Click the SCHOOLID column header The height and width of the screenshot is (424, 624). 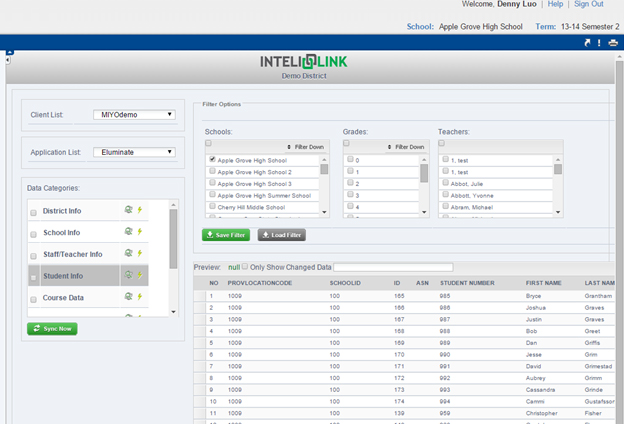click(345, 283)
